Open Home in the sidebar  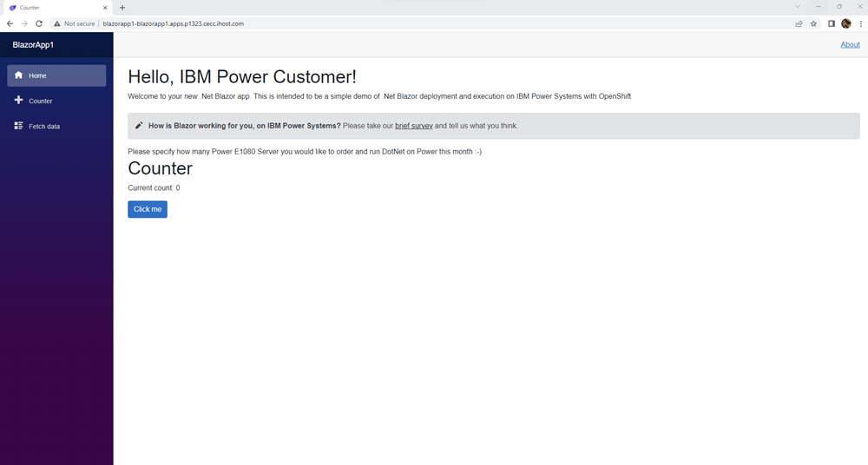click(56, 75)
